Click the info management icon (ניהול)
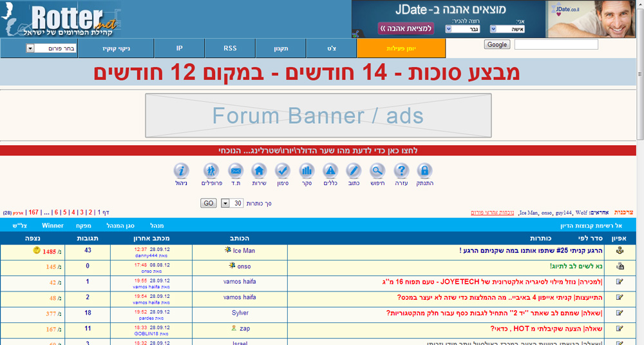Screen dimensions: 644x345 tap(182, 171)
